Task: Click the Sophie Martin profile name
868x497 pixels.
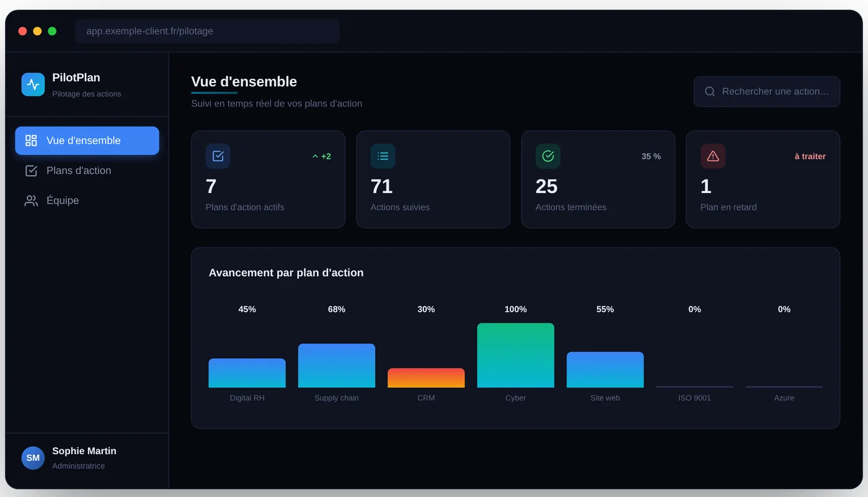Action: point(84,451)
